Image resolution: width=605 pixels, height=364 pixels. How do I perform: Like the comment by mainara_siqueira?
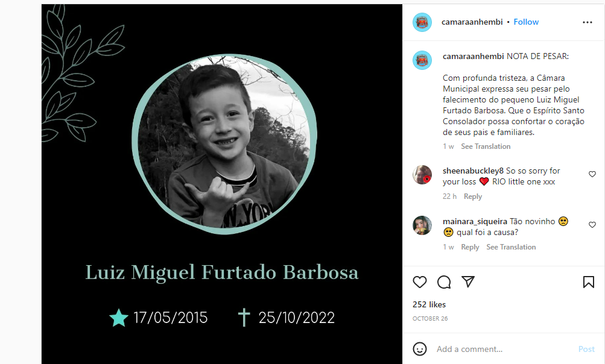[x=592, y=225]
